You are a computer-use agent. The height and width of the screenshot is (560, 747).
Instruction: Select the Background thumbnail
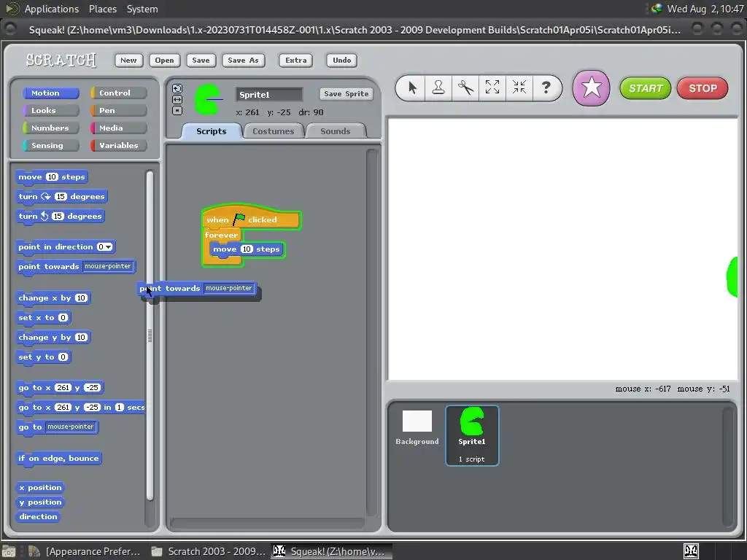pyautogui.click(x=417, y=428)
